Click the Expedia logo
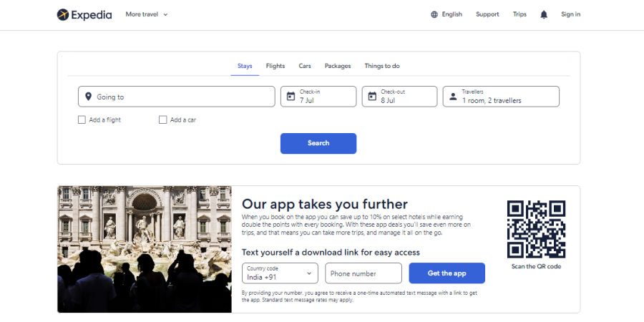Viewport: 644px width, 322px height. tap(84, 14)
